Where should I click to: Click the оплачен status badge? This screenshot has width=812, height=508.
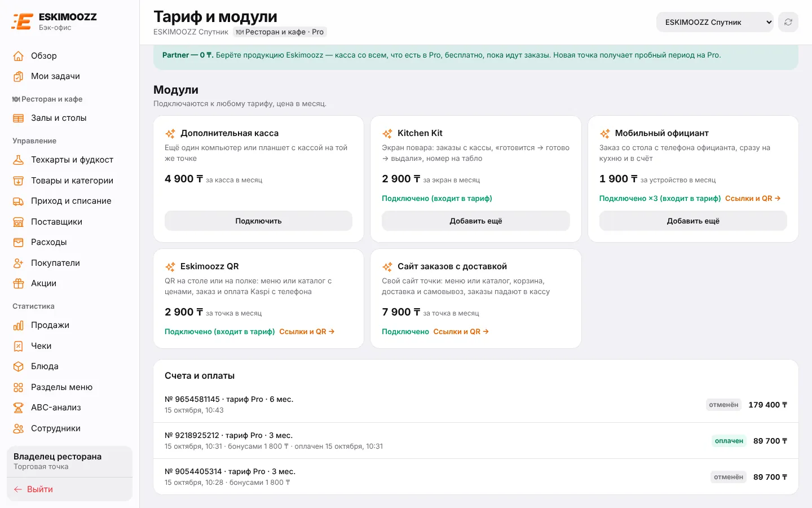pyautogui.click(x=729, y=441)
